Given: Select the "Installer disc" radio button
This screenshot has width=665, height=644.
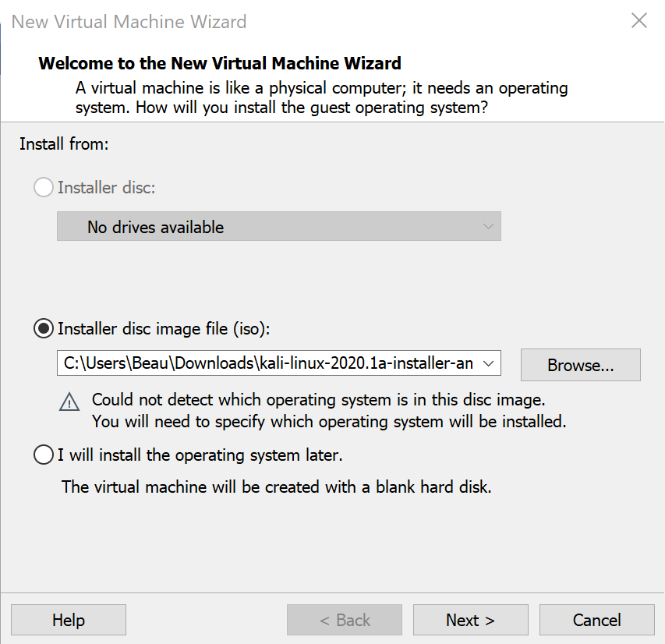Looking at the screenshot, I should coord(44,188).
